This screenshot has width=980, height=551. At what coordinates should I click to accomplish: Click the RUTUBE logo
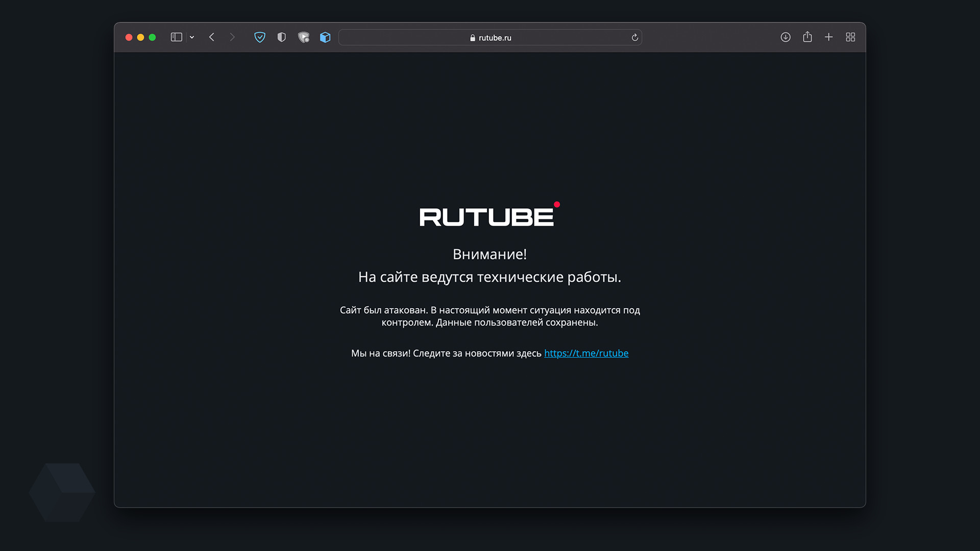pos(489,214)
